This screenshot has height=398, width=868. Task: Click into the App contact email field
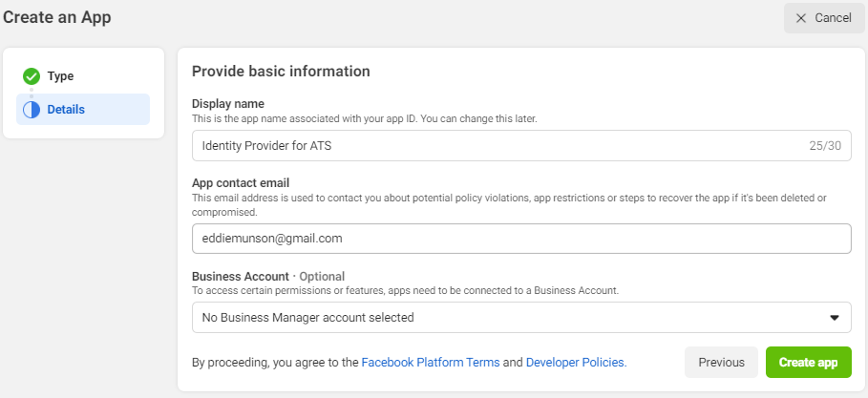[x=520, y=239]
